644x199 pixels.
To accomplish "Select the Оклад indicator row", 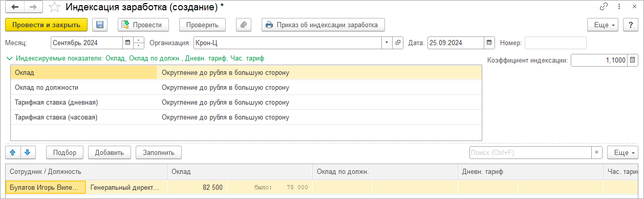I will 246,73.
